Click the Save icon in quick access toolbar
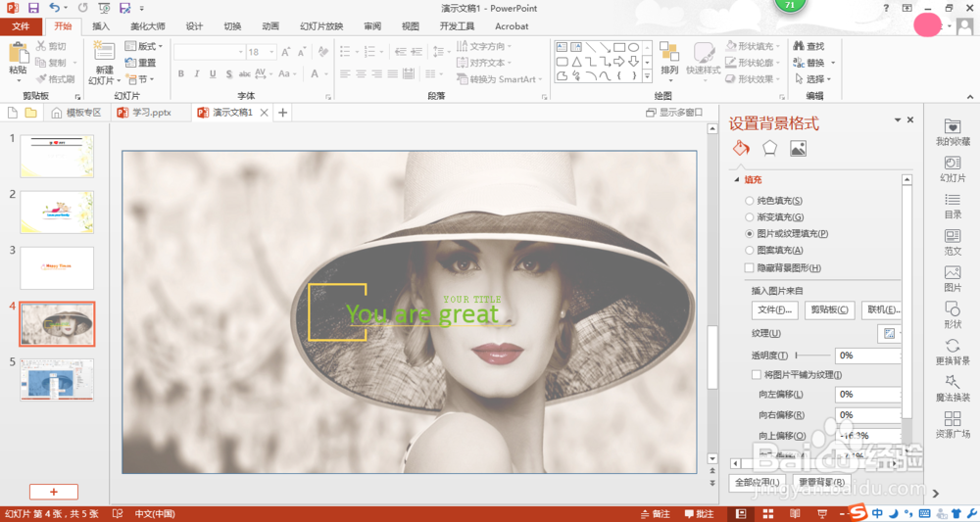The width and height of the screenshot is (980, 522). tap(33, 8)
